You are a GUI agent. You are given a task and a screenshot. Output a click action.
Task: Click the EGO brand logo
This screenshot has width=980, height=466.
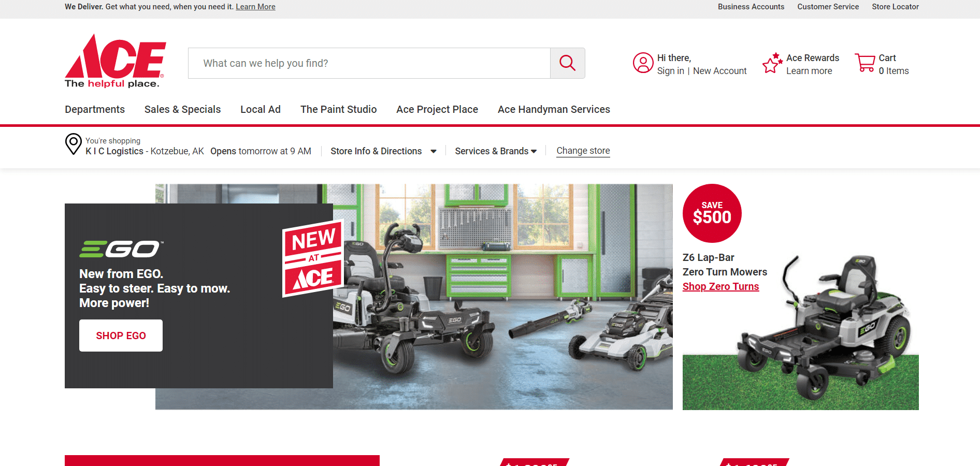point(121,249)
